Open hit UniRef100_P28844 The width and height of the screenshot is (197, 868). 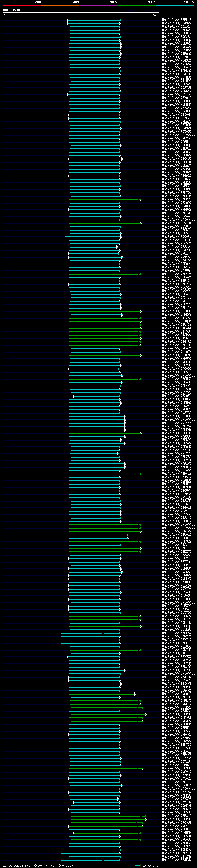176,829
